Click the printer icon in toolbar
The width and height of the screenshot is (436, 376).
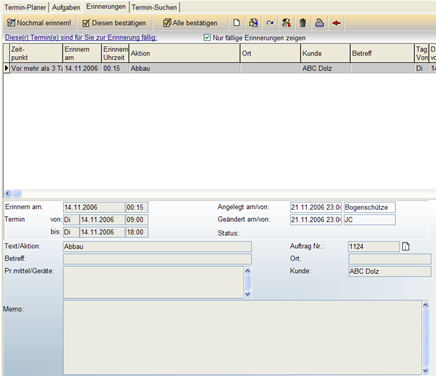(x=319, y=23)
